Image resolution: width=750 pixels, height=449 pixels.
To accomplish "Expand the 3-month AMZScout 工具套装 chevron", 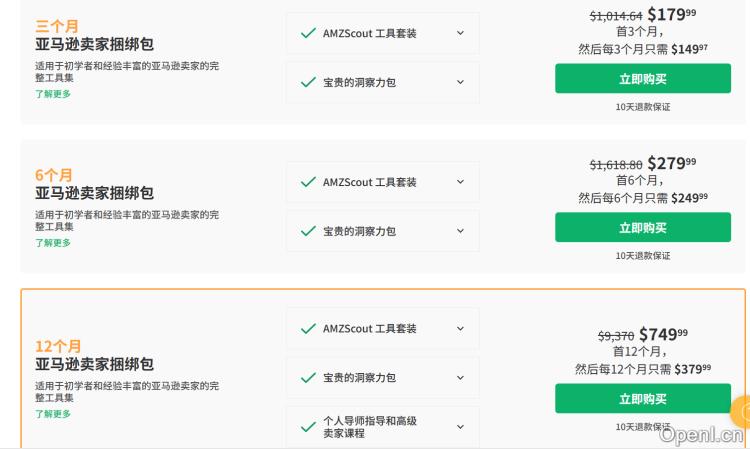I will click(x=460, y=33).
